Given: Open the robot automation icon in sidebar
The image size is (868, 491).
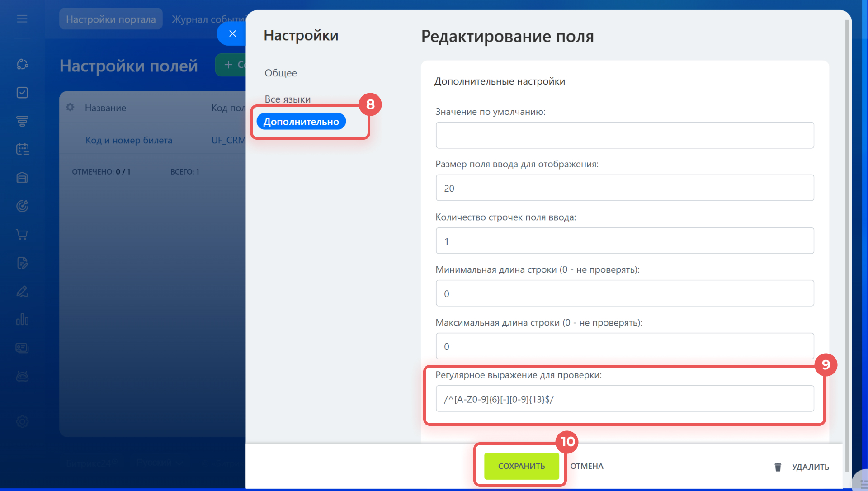Looking at the screenshot, I should [22, 376].
